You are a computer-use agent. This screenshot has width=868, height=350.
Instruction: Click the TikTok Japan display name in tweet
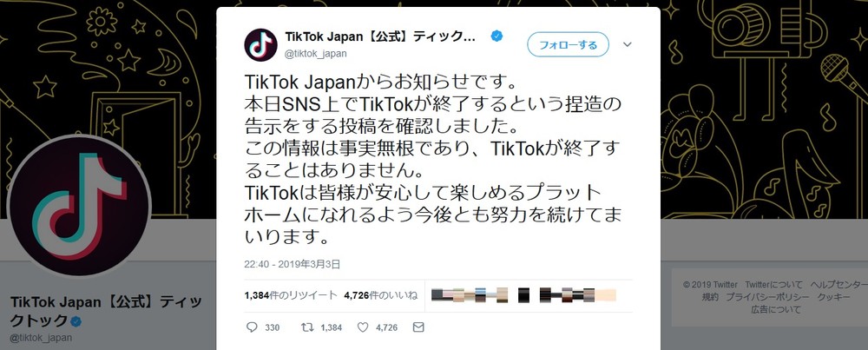[380, 36]
